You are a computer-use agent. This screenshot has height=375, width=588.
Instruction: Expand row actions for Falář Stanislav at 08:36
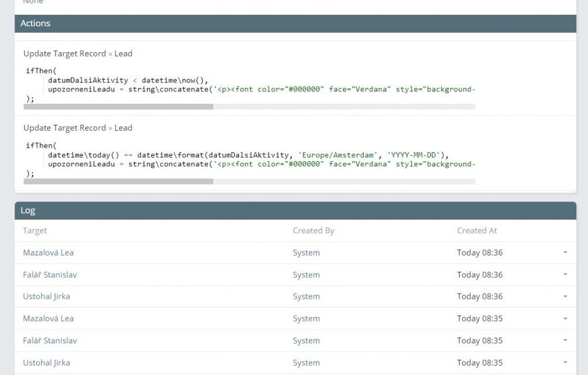[565, 275]
